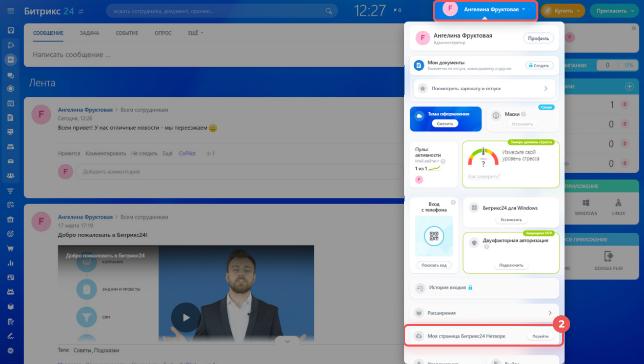
Task: Open the ЕЩЁ dropdown in post tabs
Action: click(x=196, y=33)
